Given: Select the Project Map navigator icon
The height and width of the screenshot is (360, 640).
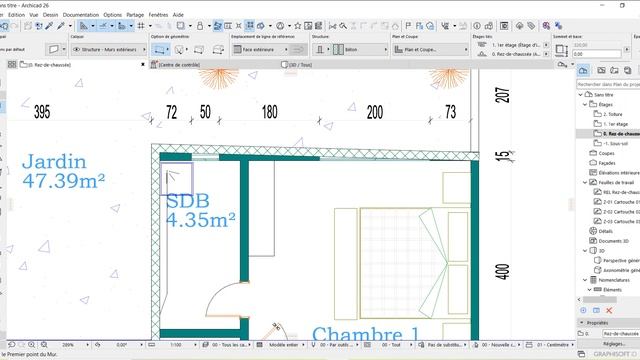Looking at the screenshot, I should coord(583,71).
